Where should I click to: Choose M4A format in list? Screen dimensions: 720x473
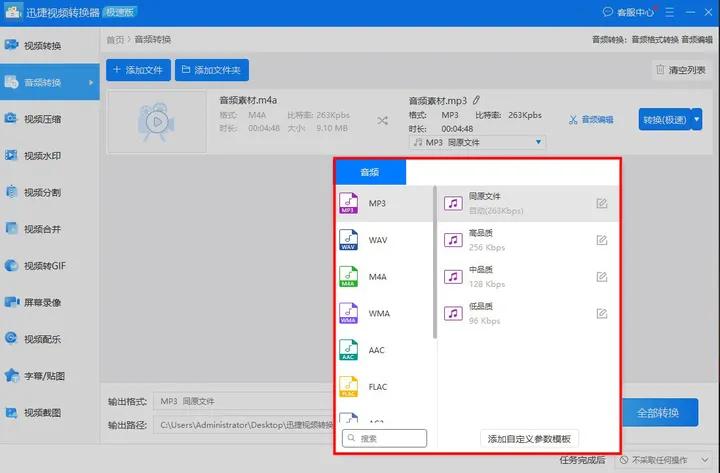click(x=384, y=277)
